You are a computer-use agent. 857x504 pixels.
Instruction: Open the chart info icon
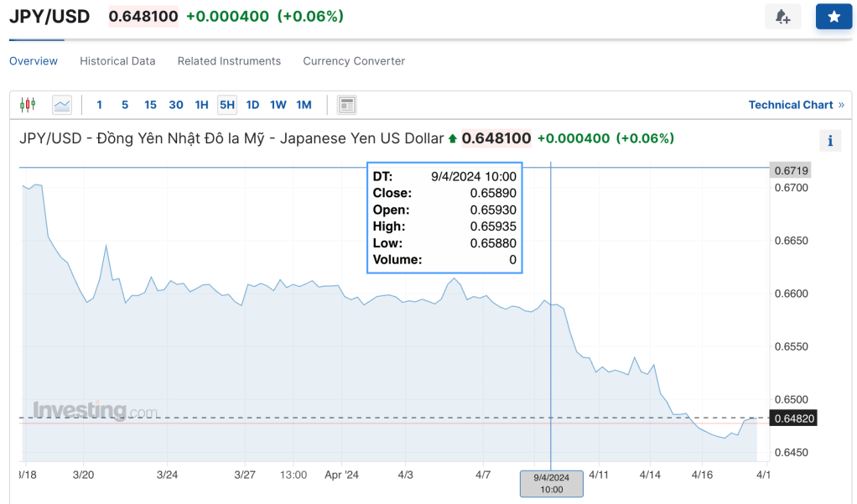[x=829, y=141]
